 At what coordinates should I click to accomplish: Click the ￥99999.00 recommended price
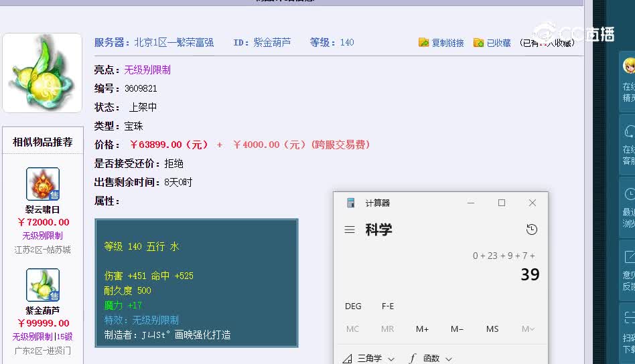point(43,323)
